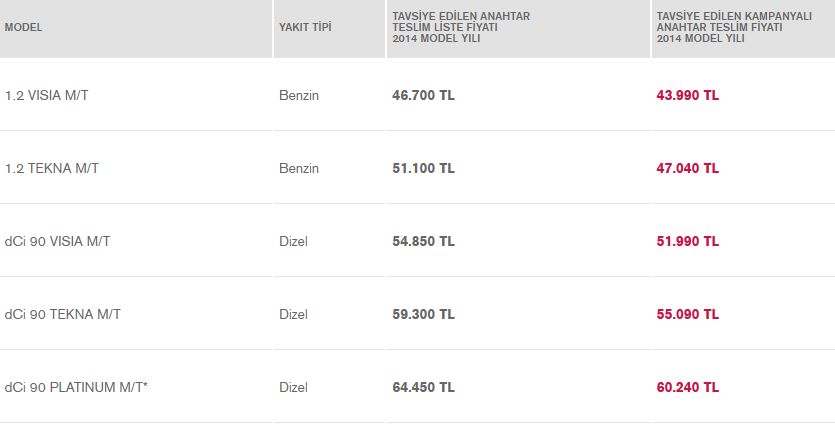Select the 51.990 TL campaign price

[x=687, y=241]
